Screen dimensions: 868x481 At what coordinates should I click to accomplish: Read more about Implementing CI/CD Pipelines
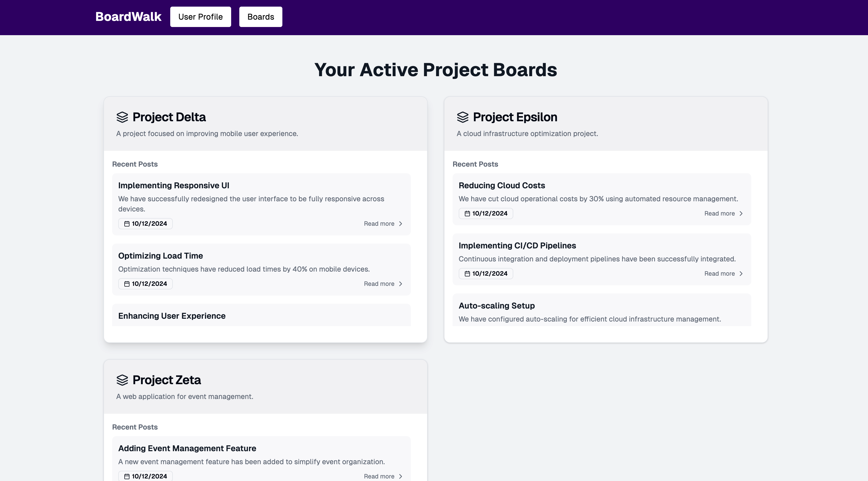tap(719, 274)
